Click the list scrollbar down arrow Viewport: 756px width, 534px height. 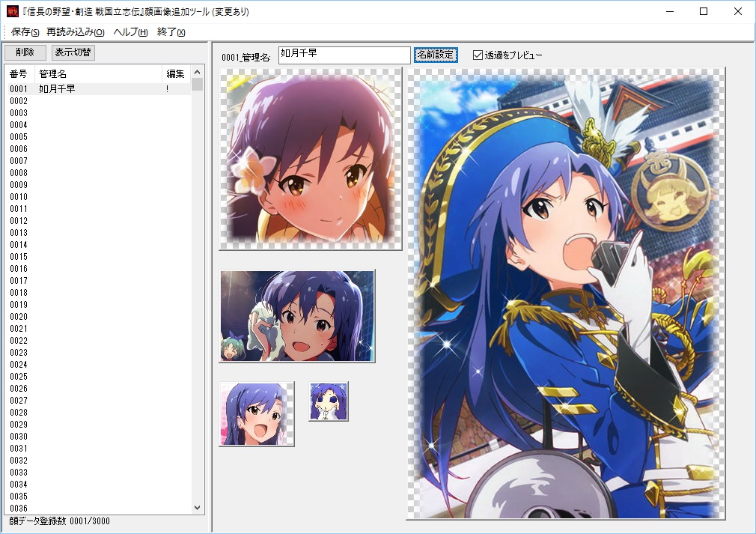[197, 508]
